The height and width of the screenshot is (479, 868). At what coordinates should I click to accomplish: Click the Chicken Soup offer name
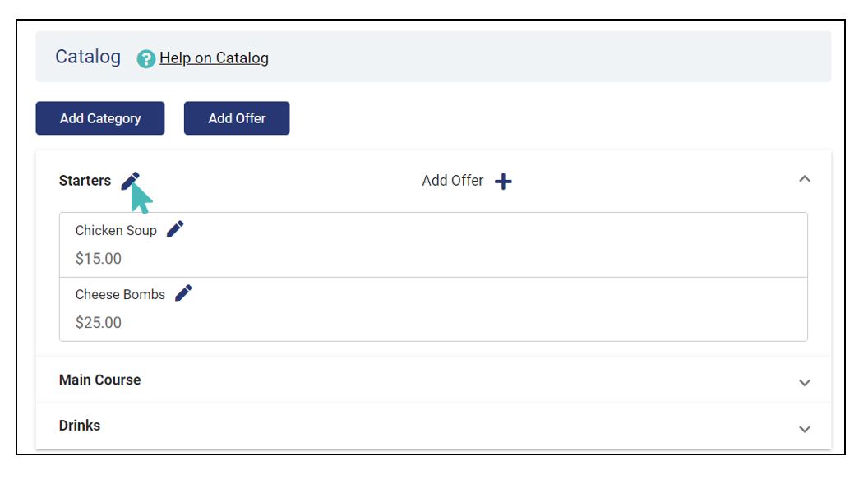click(116, 231)
